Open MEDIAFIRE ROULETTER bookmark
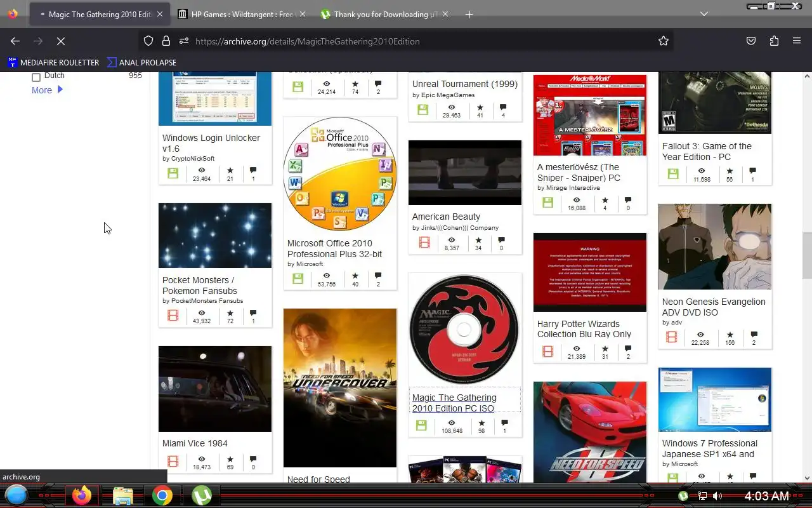Image resolution: width=812 pixels, height=508 pixels. 53,62
